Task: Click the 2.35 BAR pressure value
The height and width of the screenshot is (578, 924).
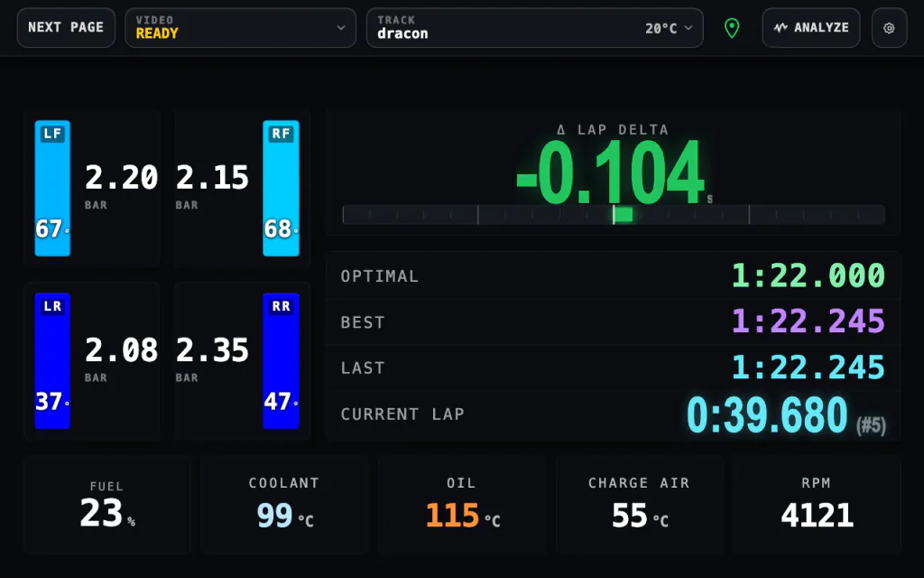Action: [x=212, y=350]
